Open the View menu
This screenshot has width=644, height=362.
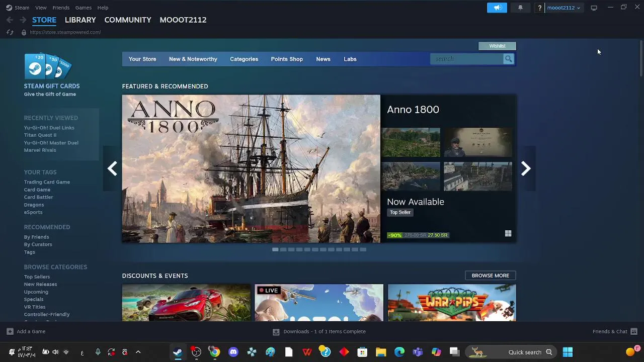41,8
